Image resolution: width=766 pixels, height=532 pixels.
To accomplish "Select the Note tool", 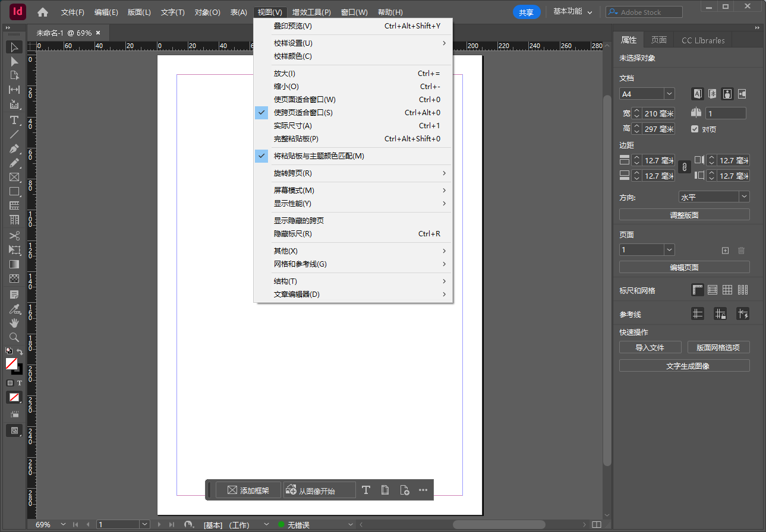I will (14, 294).
